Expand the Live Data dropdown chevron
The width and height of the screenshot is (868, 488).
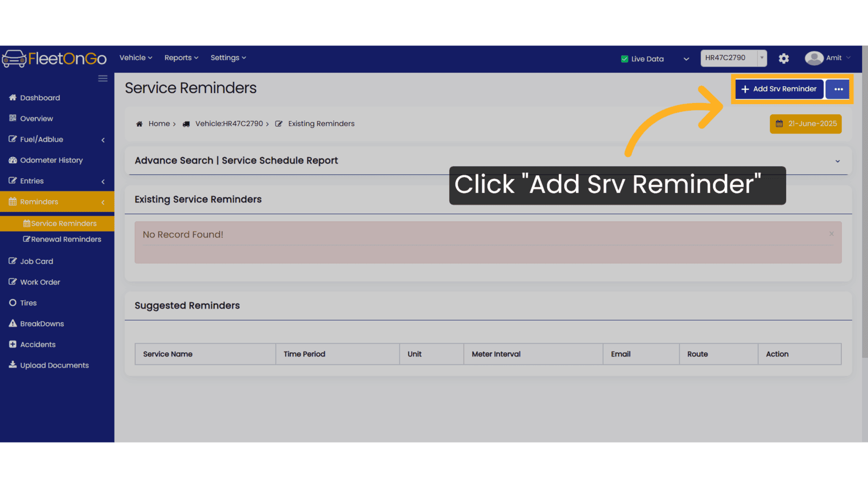click(x=686, y=59)
